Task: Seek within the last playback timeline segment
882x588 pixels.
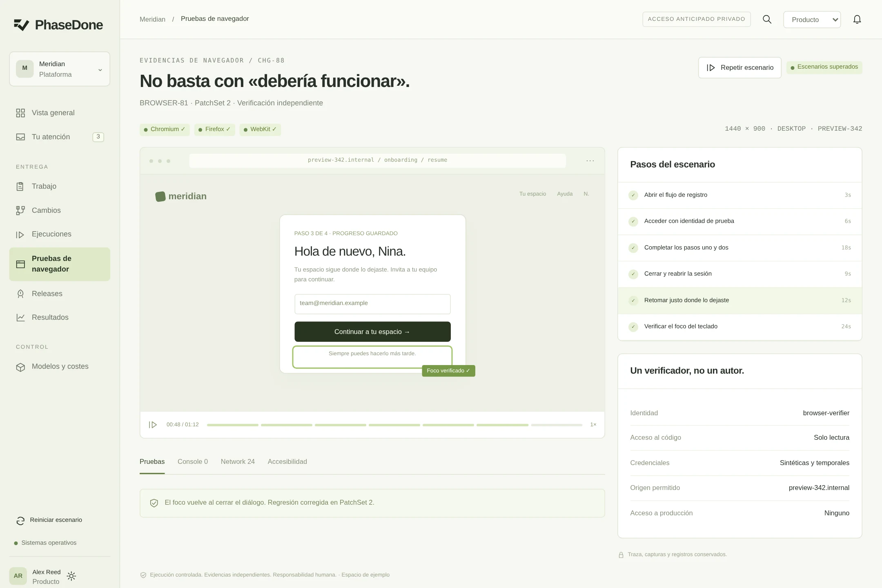Action: coord(557,425)
